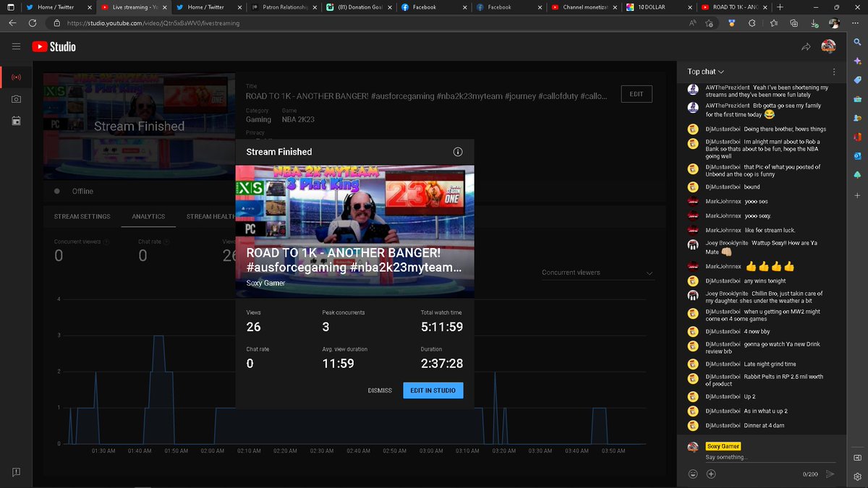Open the Favorites list icon in toolbar
This screenshot has height=488, width=868.
click(773, 23)
